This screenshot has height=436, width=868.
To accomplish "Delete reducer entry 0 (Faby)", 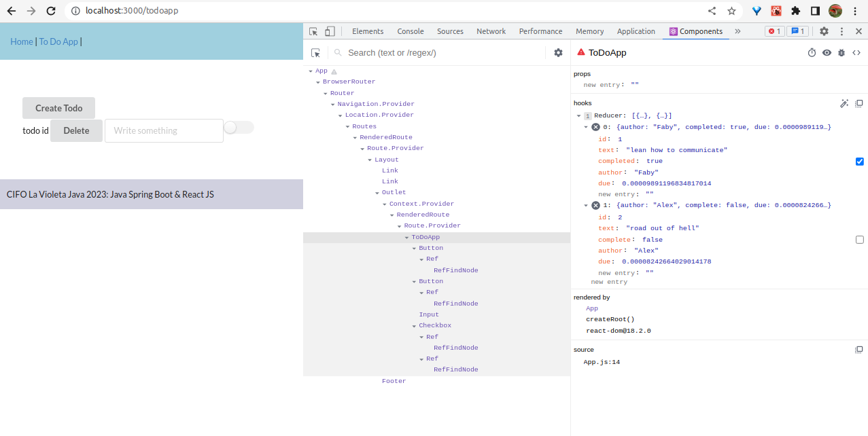I will click(x=595, y=127).
